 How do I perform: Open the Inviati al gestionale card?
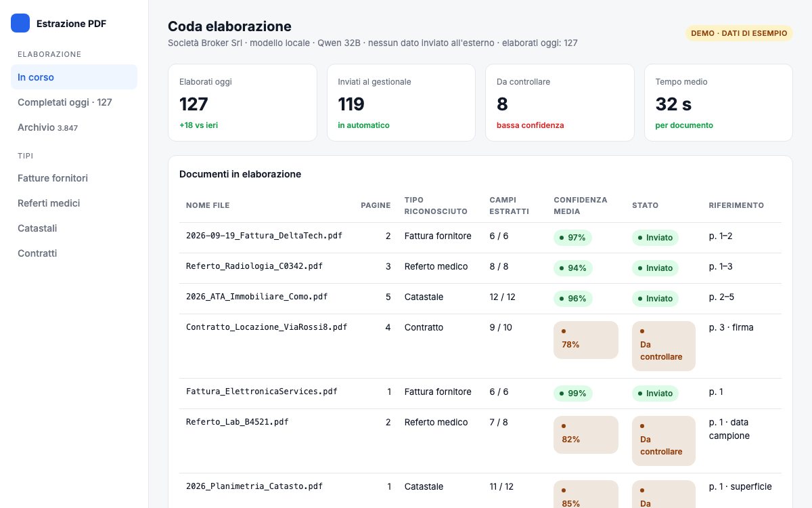pos(401,102)
